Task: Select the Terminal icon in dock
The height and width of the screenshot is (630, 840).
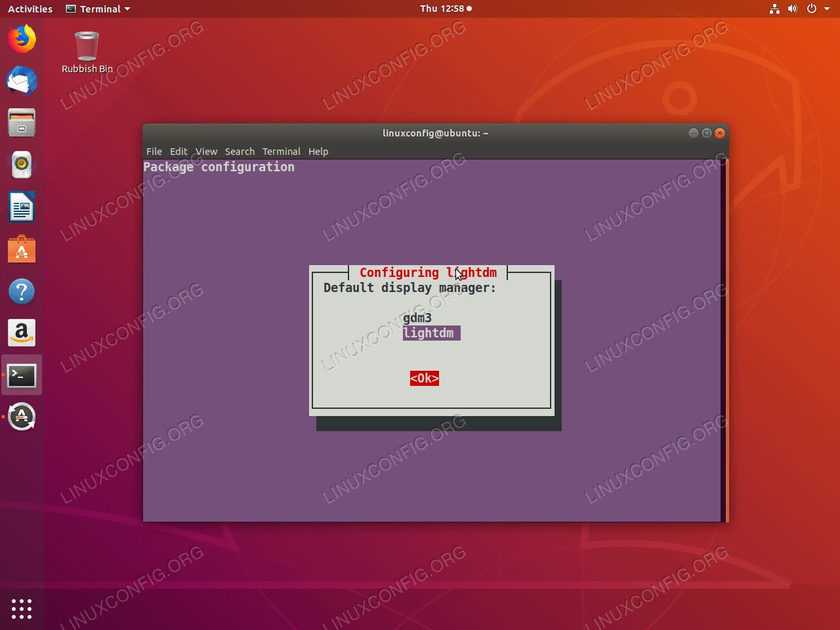Action: [22, 375]
